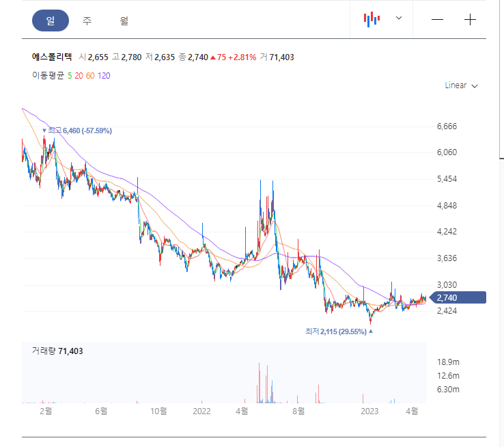Click the 6,666 price axis label
Viewport: 504px width, 447px height.
pyautogui.click(x=447, y=126)
